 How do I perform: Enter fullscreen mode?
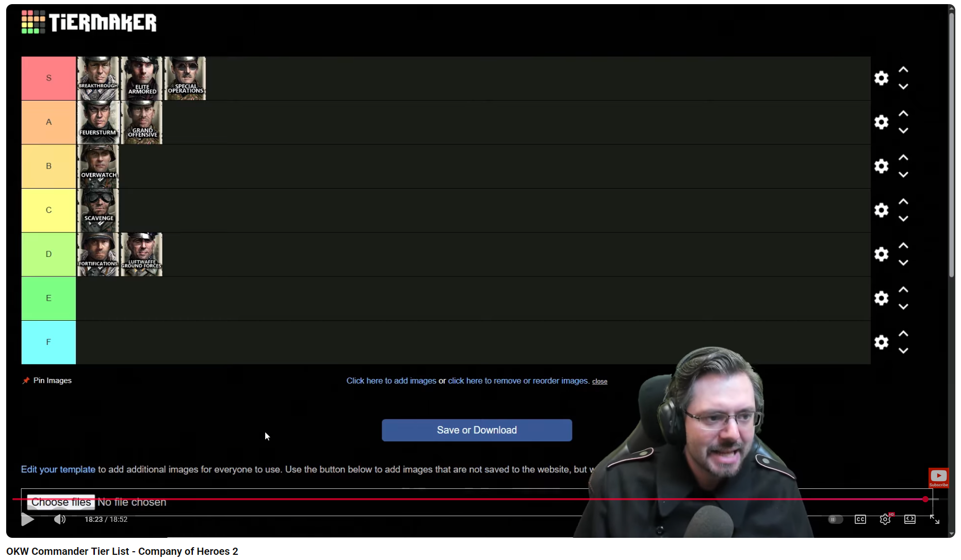coord(935,519)
